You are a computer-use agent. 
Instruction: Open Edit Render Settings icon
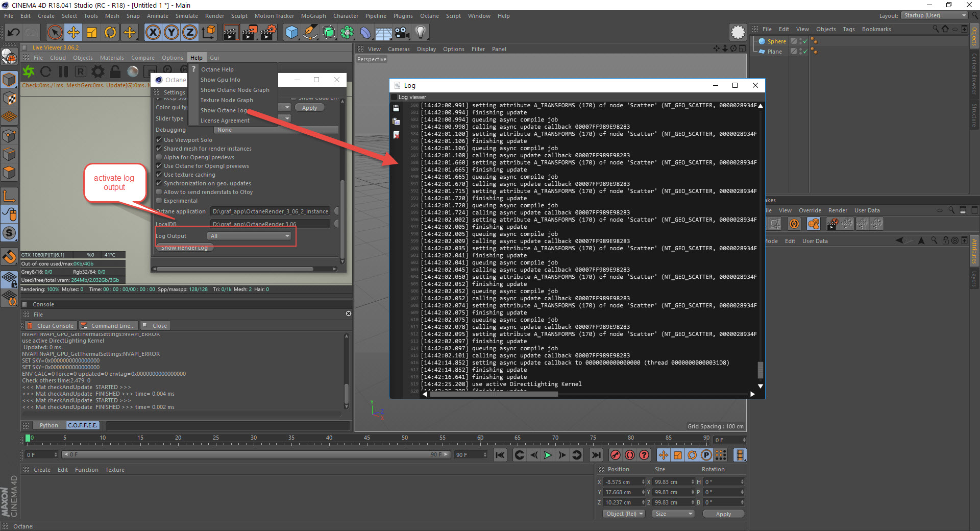(268, 32)
